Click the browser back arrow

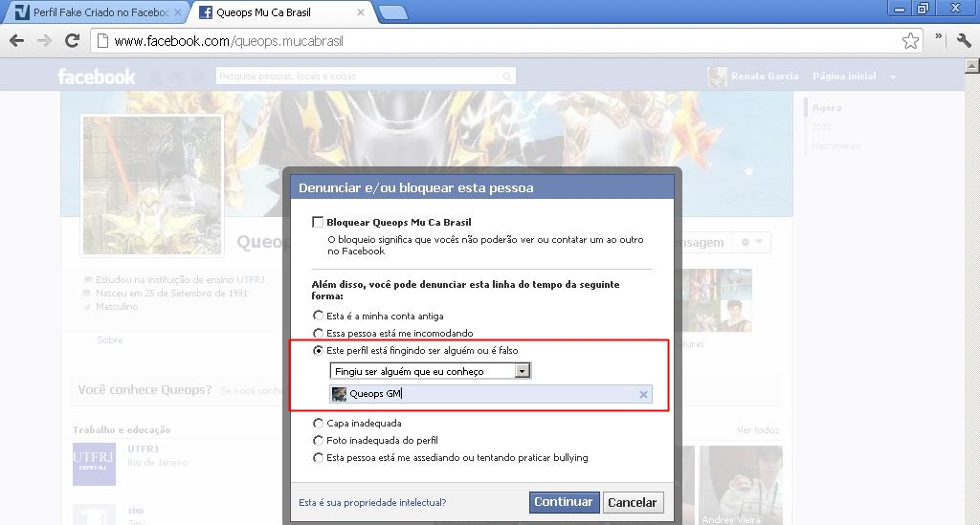[x=16, y=41]
